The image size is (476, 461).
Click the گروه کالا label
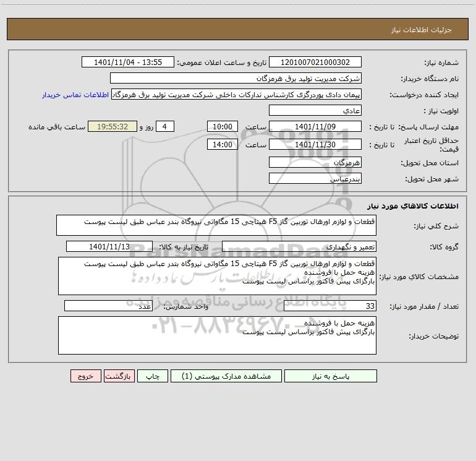[x=444, y=247]
